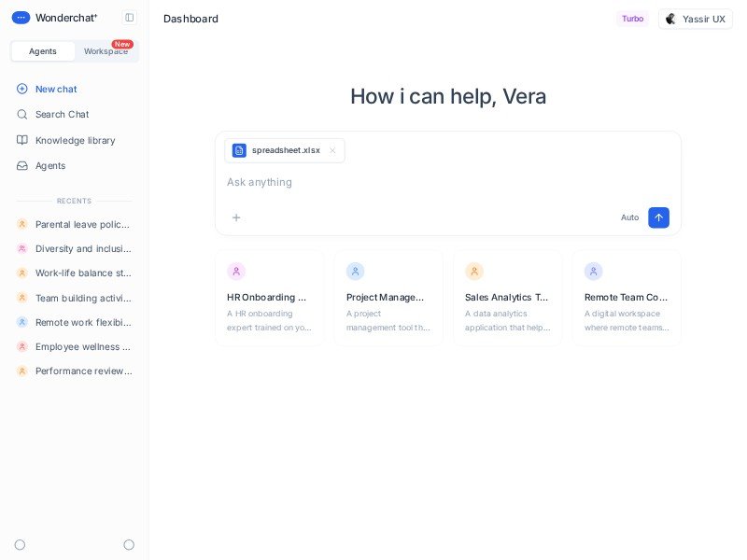Open Search Chat

point(62,114)
